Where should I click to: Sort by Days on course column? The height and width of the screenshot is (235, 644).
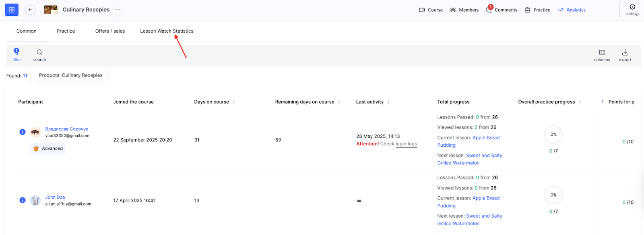click(233, 102)
